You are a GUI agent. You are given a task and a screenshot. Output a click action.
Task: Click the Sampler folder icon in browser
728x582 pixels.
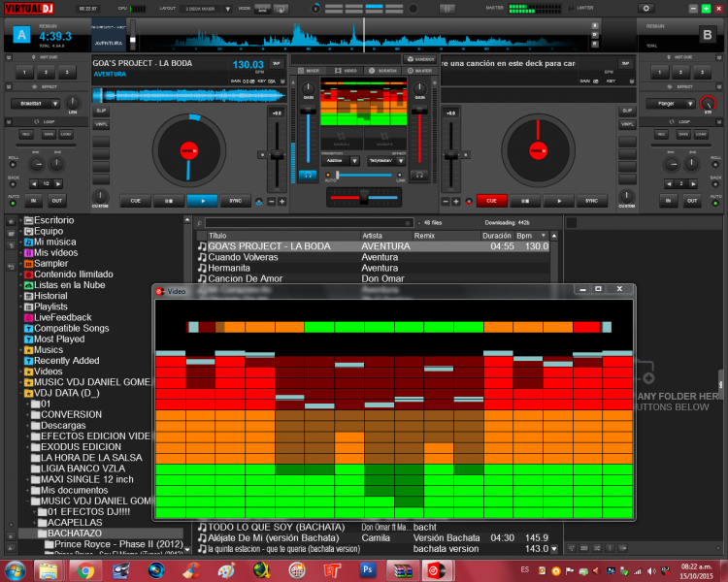point(28,263)
